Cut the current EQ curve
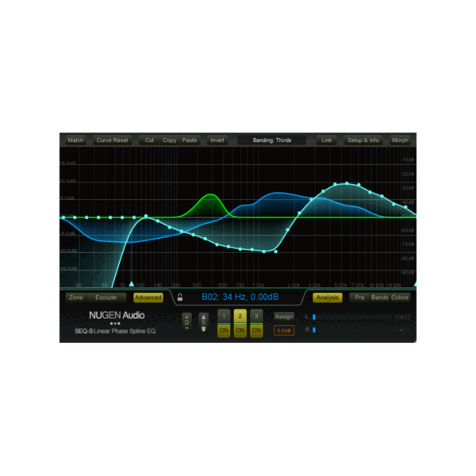The height and width of the screenshot is (476, 476). tap(149, 140)
